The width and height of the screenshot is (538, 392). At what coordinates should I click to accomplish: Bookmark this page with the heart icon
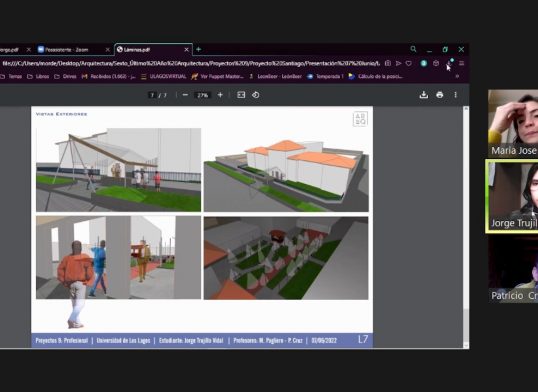[409, 64]
